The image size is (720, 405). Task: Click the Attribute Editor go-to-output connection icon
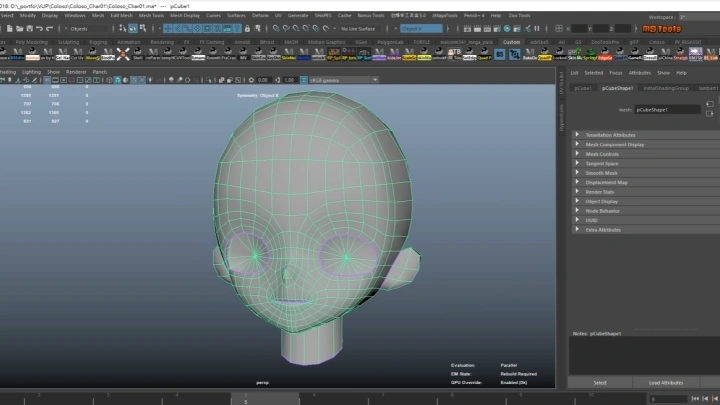pos(710,113)
